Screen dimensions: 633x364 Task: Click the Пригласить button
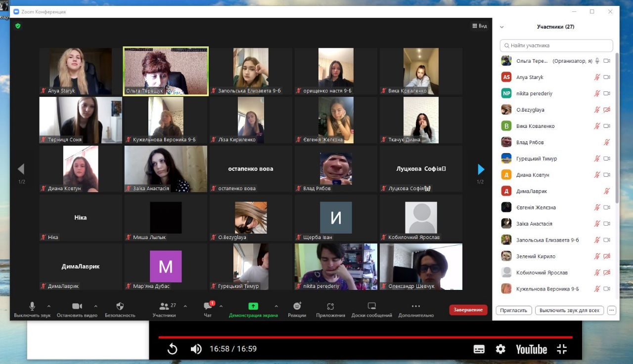coord(514,311)
